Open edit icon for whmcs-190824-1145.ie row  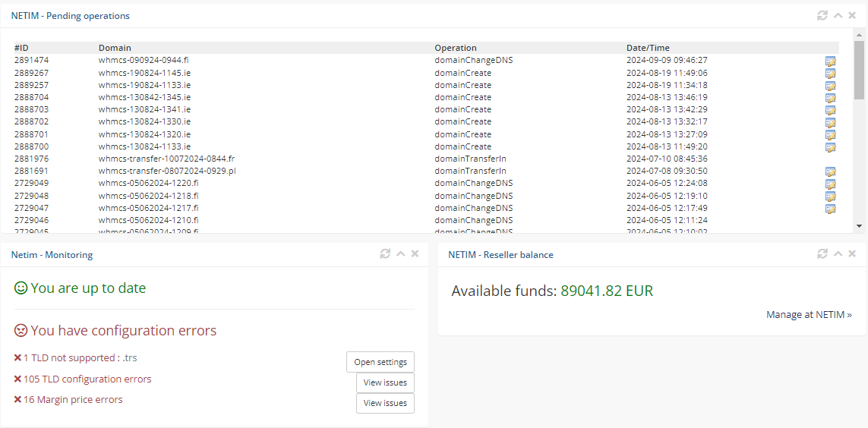830,74
